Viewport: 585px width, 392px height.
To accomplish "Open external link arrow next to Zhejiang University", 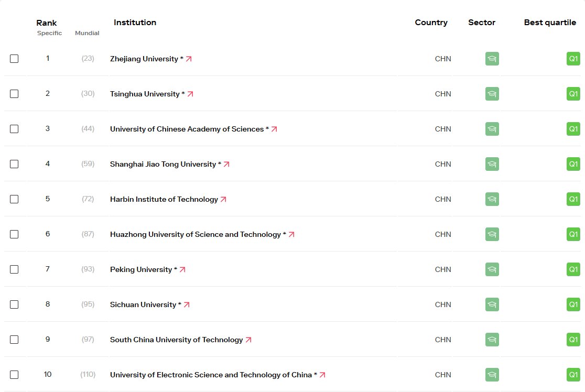I will tap(189, 59).
